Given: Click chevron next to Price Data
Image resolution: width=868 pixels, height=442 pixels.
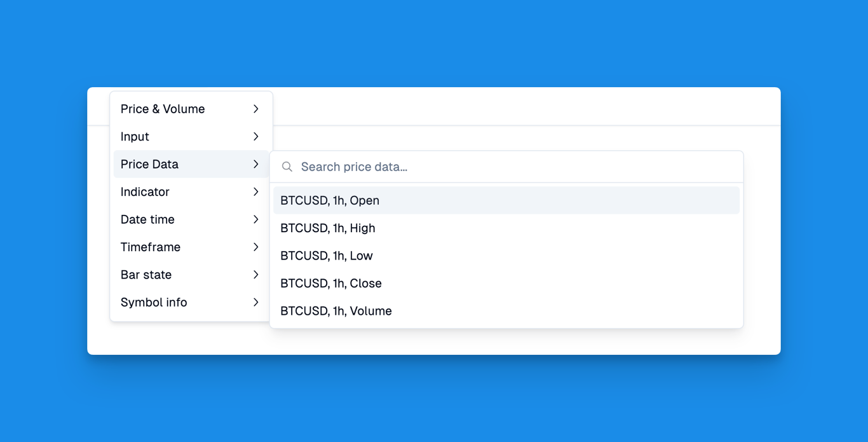Looking at the screenshot, I should [x=256, y=164].
